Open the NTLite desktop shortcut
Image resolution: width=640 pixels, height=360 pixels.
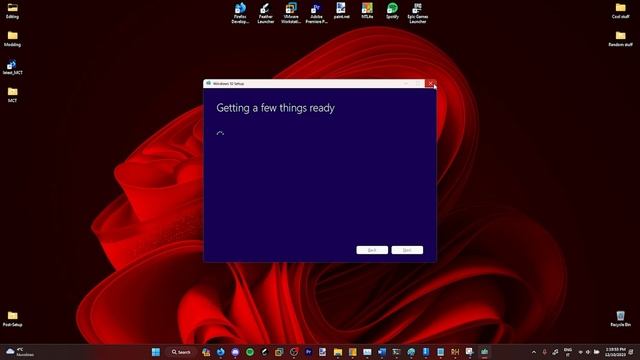[367, 11]
